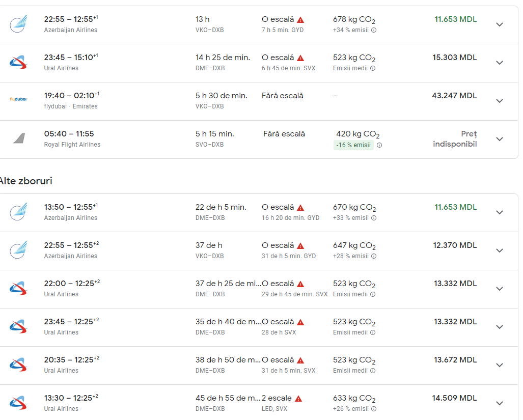Click the info icon beside +34 % emisii

click(x=374, y=30)
